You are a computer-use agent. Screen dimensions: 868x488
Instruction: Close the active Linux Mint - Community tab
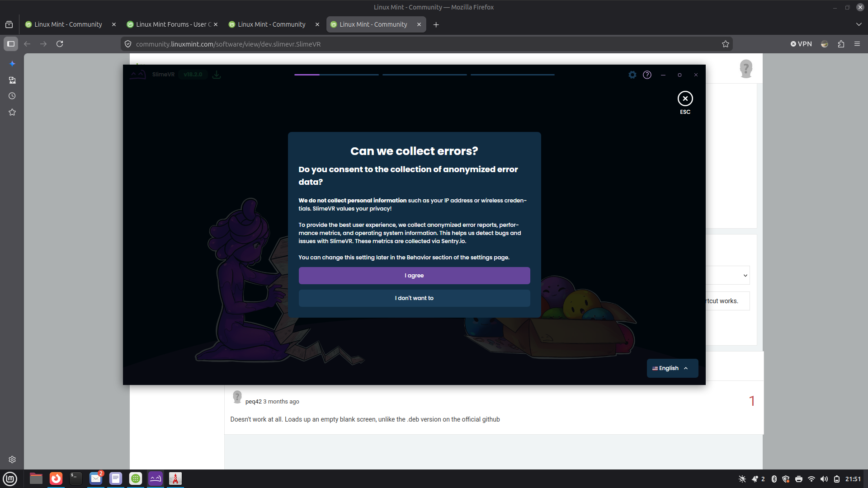[x=419, y=24]
